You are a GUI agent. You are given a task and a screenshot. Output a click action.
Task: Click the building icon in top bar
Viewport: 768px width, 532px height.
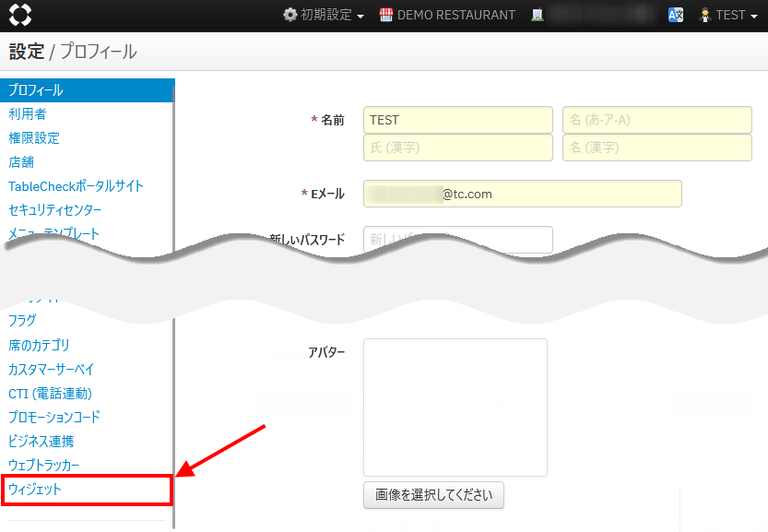point(538,15)
